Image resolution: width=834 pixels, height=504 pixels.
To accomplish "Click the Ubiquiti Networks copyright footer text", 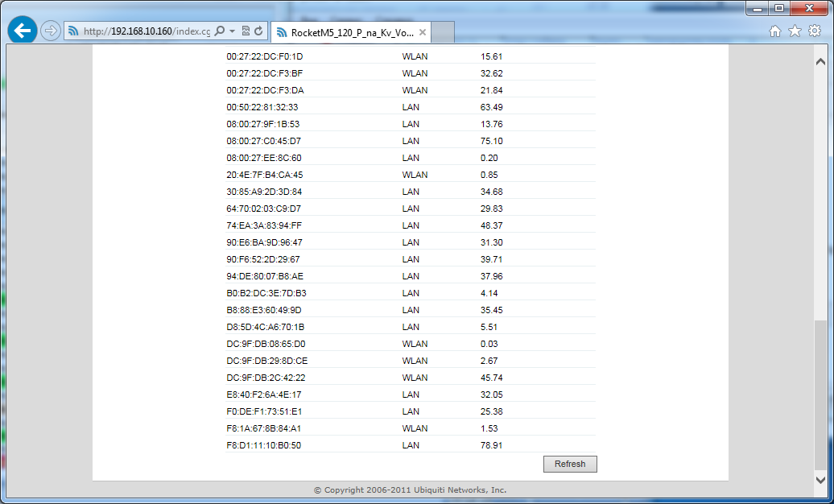I will tap(410, 490).
